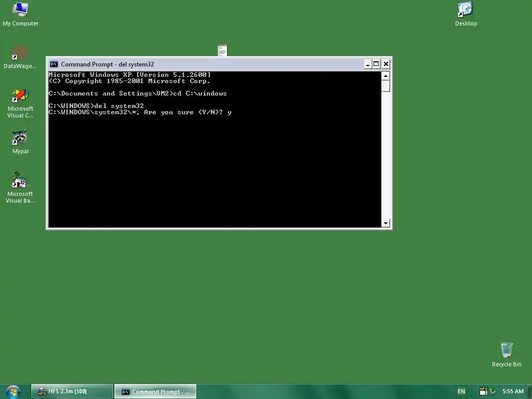The height and width of the screenshot is (399, 532).
Task: Click the console scrollbar down arrow
Action: coord(385,223)
